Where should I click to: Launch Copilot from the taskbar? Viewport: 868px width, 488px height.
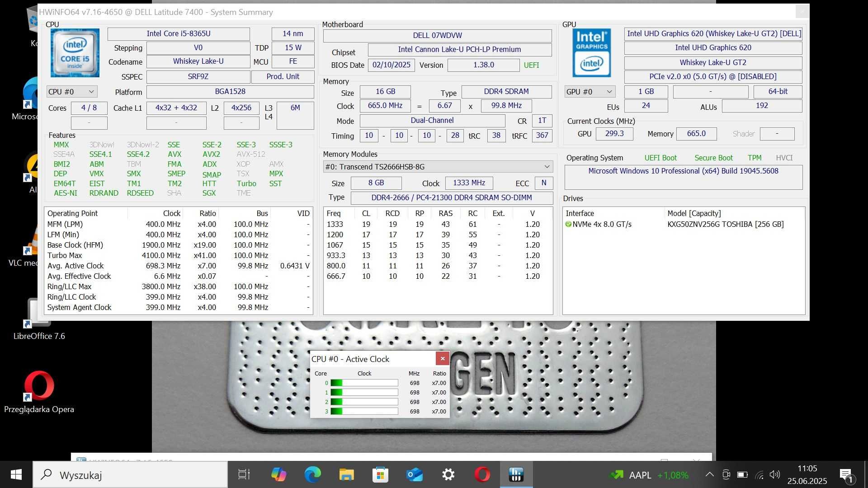(x=278, y=474)
